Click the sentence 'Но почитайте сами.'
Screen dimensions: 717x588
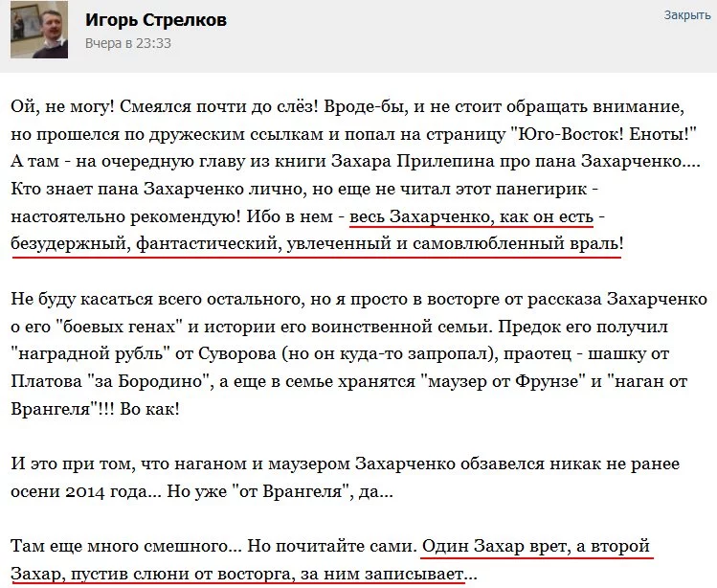pyautogui.click(x=333, y=547)
